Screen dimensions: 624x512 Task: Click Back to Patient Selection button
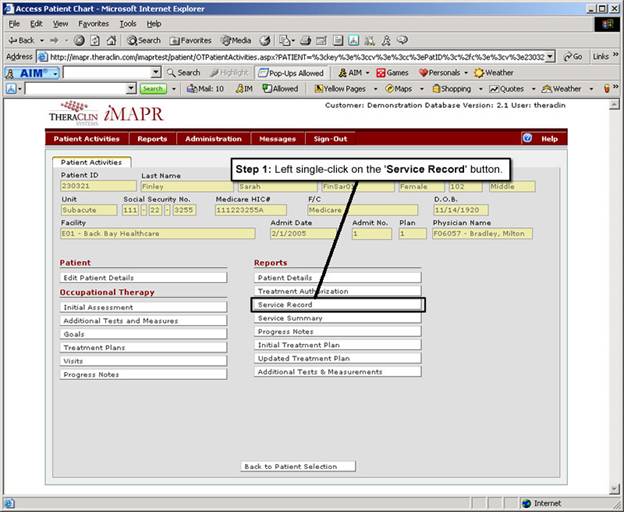click(298, 466)
